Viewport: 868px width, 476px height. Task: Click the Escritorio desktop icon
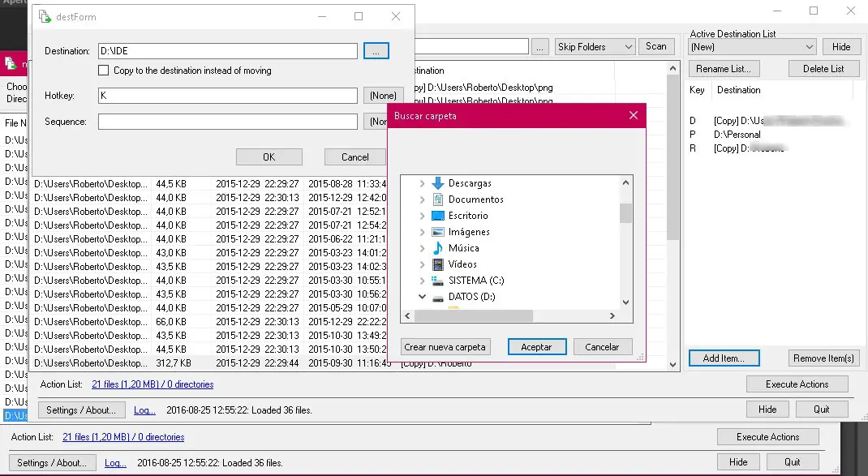438,216
